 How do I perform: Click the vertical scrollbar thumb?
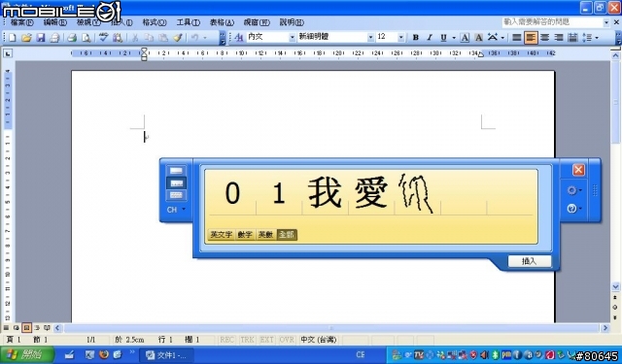pos(615,101)
